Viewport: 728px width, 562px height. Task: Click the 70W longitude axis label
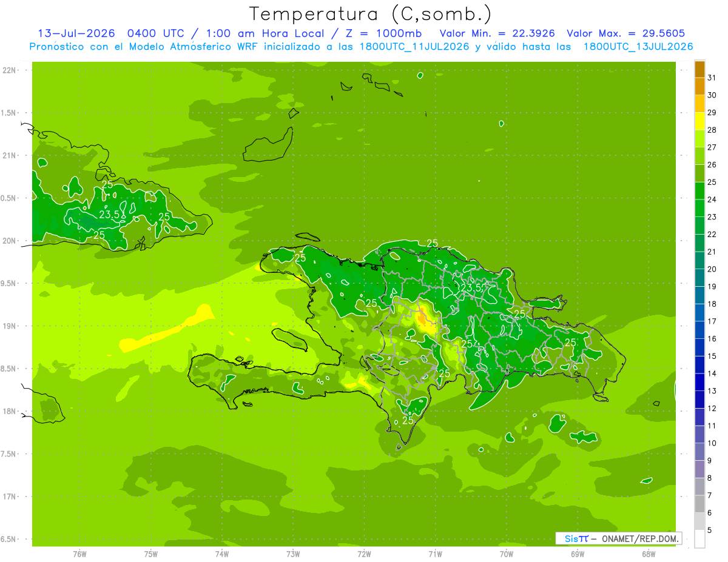507,554
